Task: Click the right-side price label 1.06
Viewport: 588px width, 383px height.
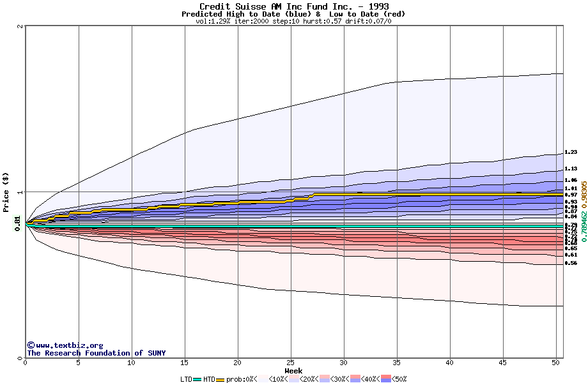Action: coord(571,180)
